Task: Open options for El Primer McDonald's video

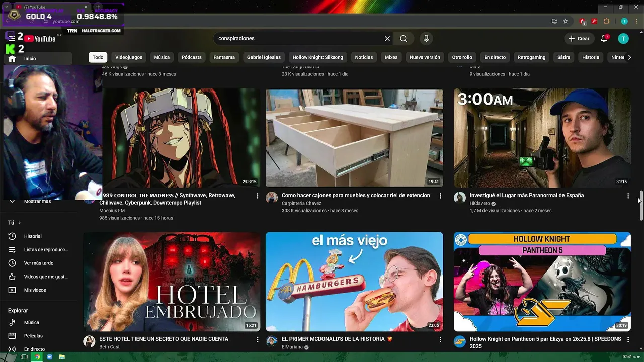Action: coord(440,339)
